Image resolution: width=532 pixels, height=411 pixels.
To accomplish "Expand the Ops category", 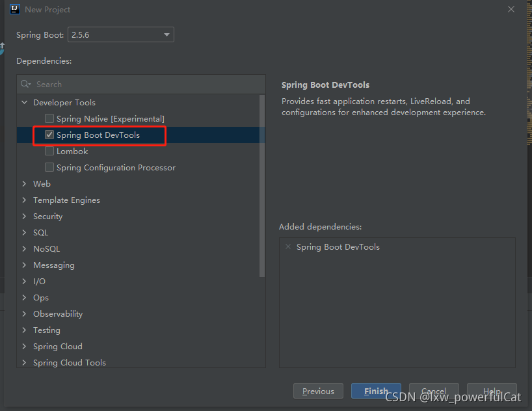I will (x=25, y=298).
